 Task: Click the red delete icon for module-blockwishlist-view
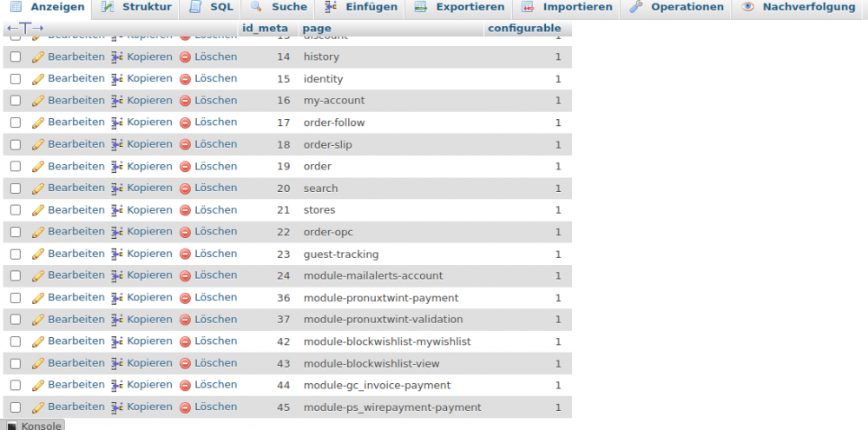[x=185, y=364]
